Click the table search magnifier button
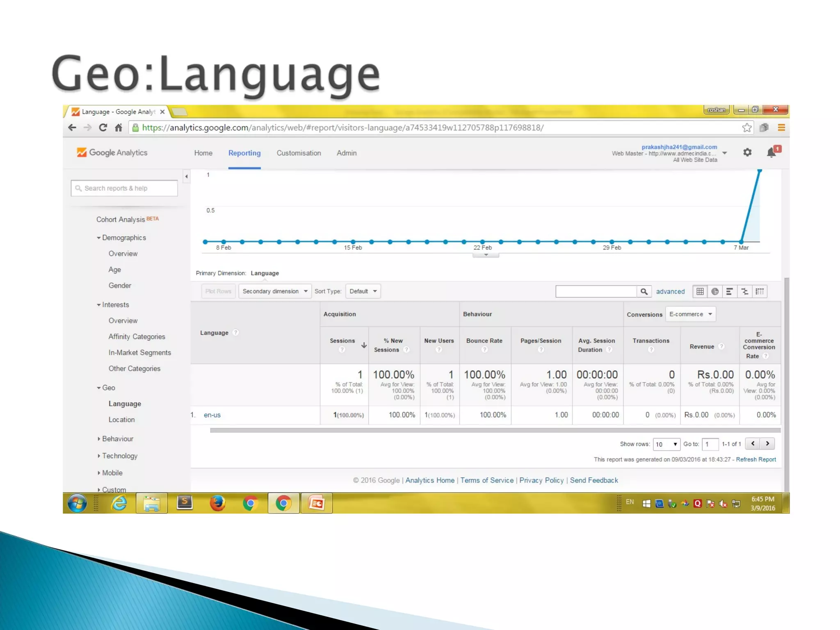This screenshot has height=630, width=840. pos(644,291)
